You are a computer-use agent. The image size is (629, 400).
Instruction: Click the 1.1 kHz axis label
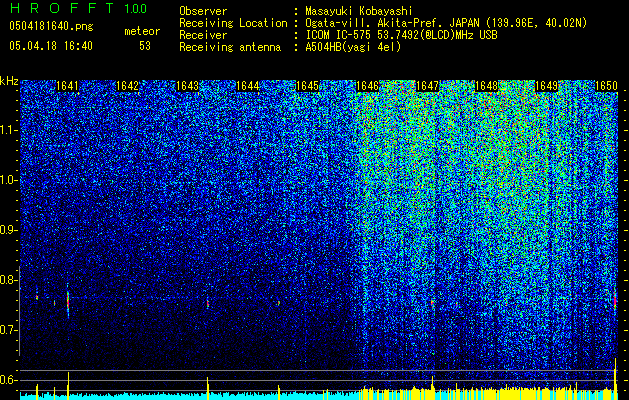pyautogui.click(x=8, y=130)
